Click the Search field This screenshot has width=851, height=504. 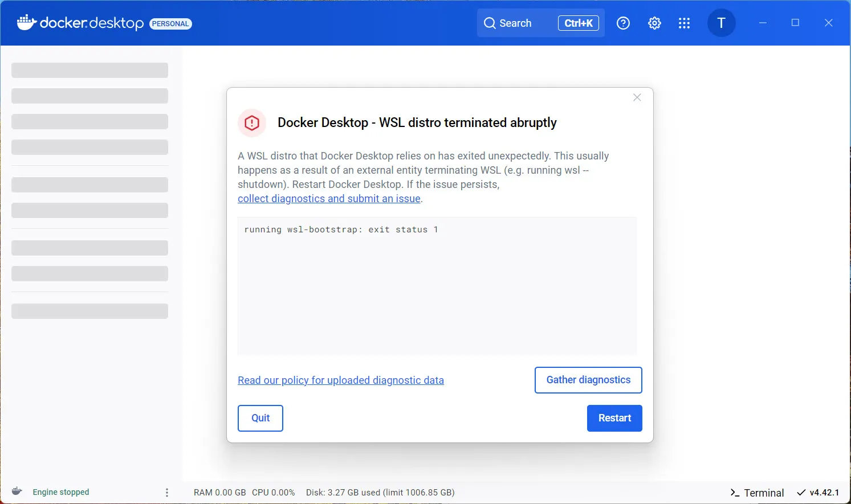coord(515,23)
